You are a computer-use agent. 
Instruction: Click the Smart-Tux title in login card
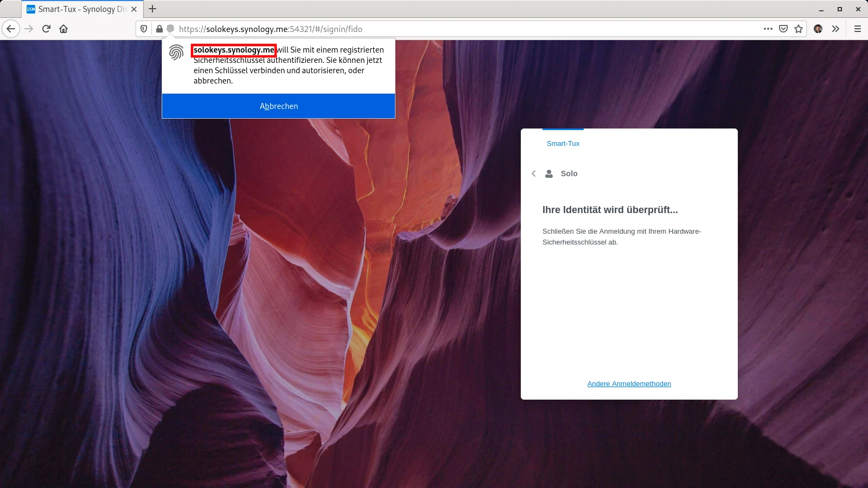[563, 143]
